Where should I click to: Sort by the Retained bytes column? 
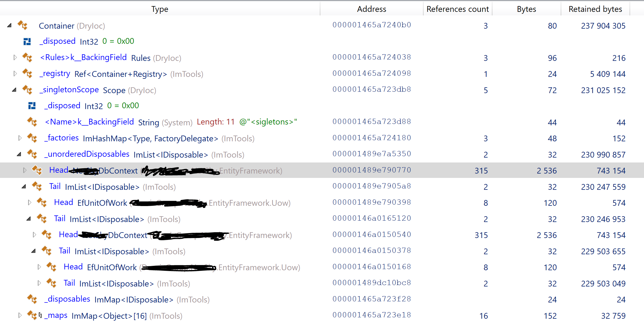point(595,9)
